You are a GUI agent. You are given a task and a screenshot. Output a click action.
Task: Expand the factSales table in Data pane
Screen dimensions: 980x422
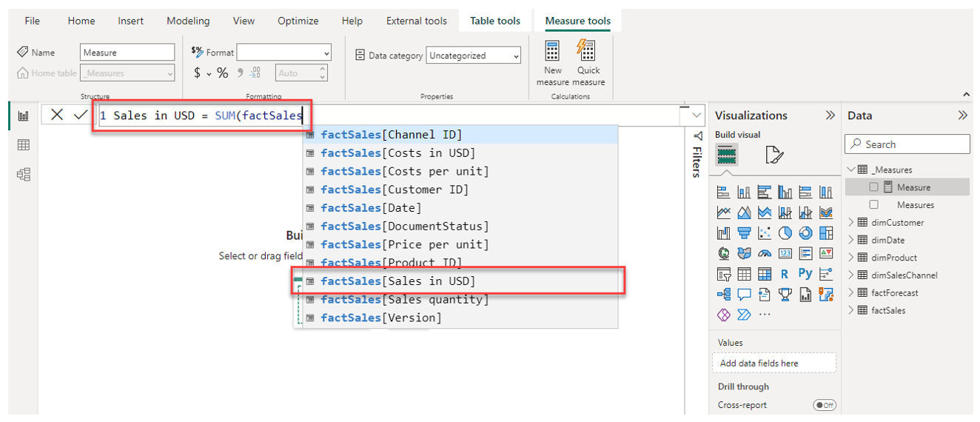[851, 310]
